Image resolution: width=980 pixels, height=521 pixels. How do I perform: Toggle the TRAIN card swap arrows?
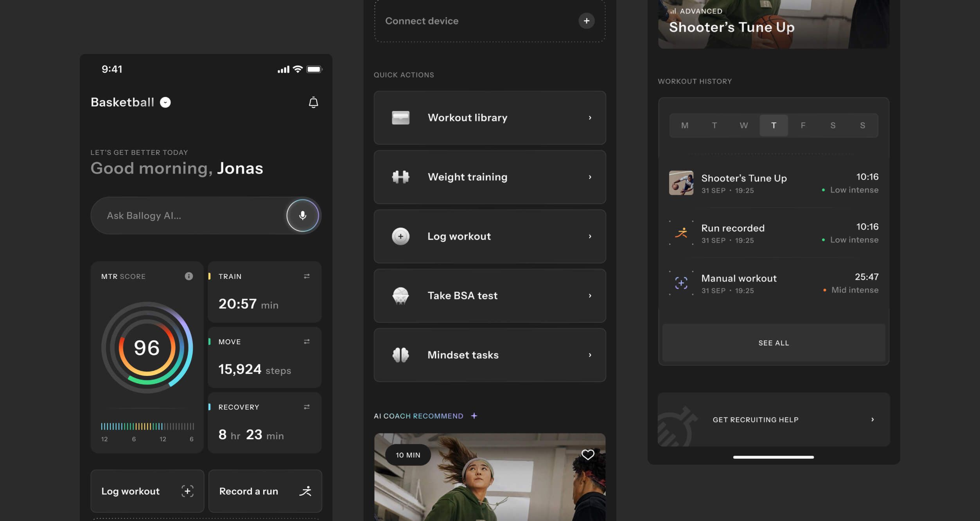307,276
